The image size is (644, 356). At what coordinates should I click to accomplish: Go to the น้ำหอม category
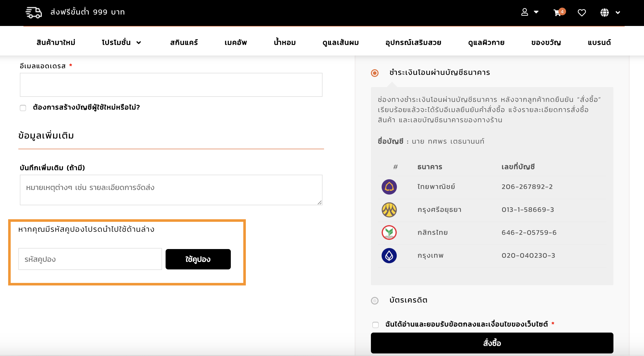click(x=285, y=42)
